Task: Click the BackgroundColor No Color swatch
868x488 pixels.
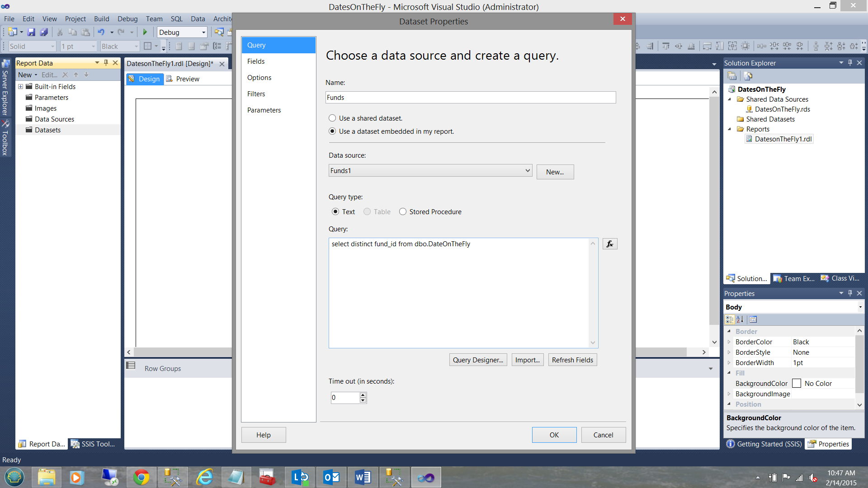Action: coord(797,384)
